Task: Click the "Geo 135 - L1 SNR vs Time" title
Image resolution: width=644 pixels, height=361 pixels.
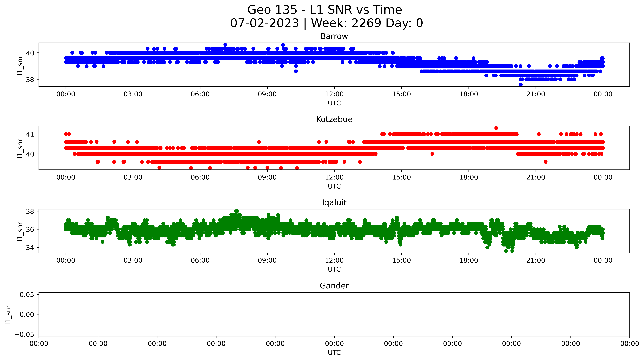Action: [x=325, y=10]
